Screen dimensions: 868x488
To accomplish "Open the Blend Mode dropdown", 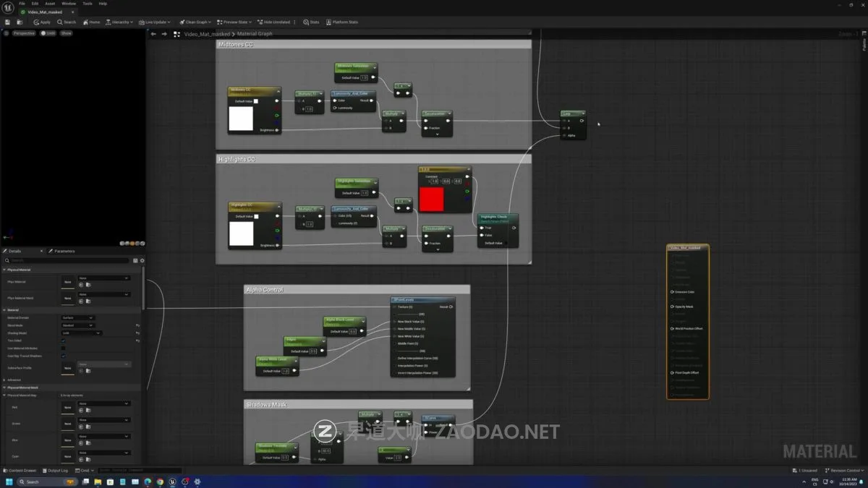I will (x=77, y=325).
